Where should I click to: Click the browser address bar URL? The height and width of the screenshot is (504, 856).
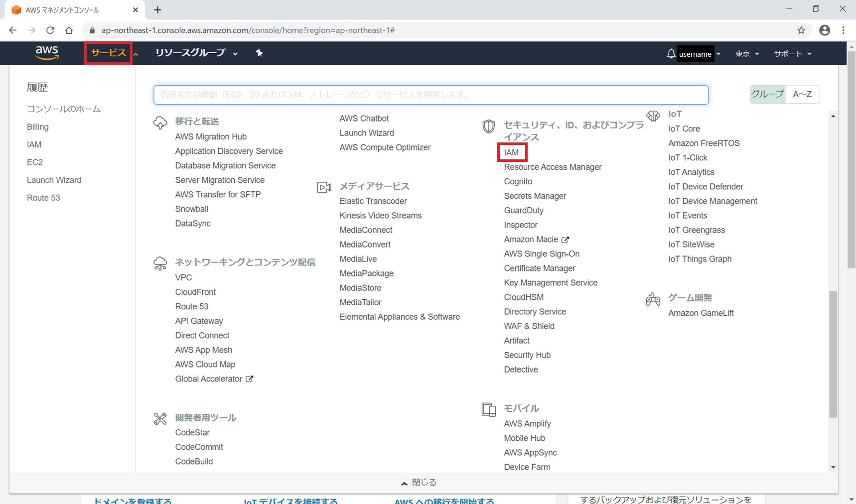point(248,30)
